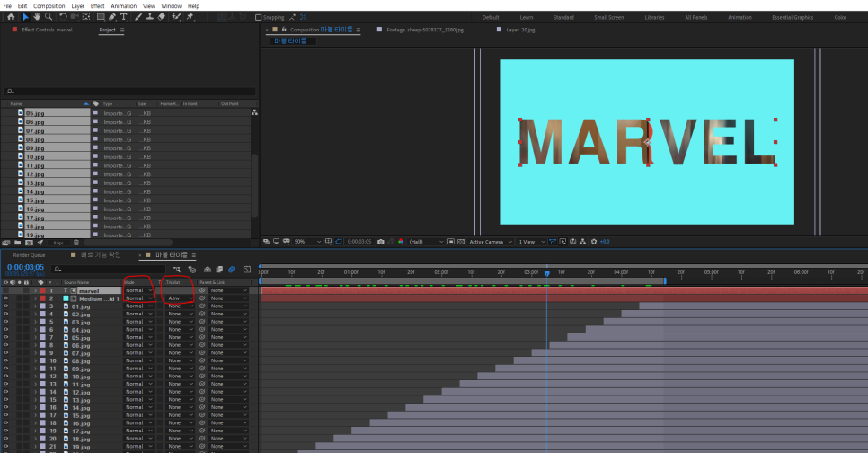The width and height of the screenshot is (868, 453).
Task: Toggle visibility of the Medium solid layer
Action: pos(6,298)
